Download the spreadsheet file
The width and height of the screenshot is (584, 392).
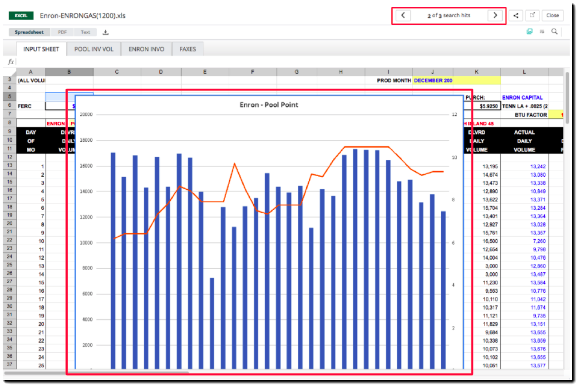pyautogui.click(x=106, y=32)
